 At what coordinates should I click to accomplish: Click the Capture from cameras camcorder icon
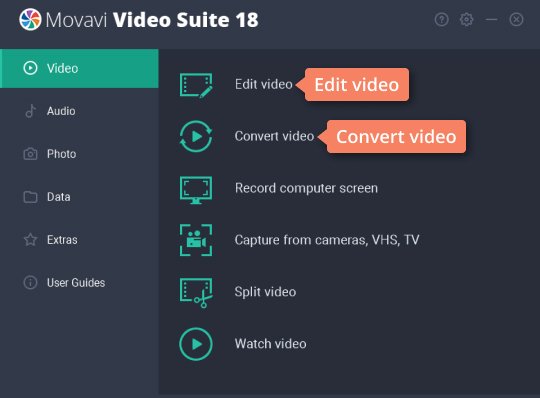pos(196,240)
